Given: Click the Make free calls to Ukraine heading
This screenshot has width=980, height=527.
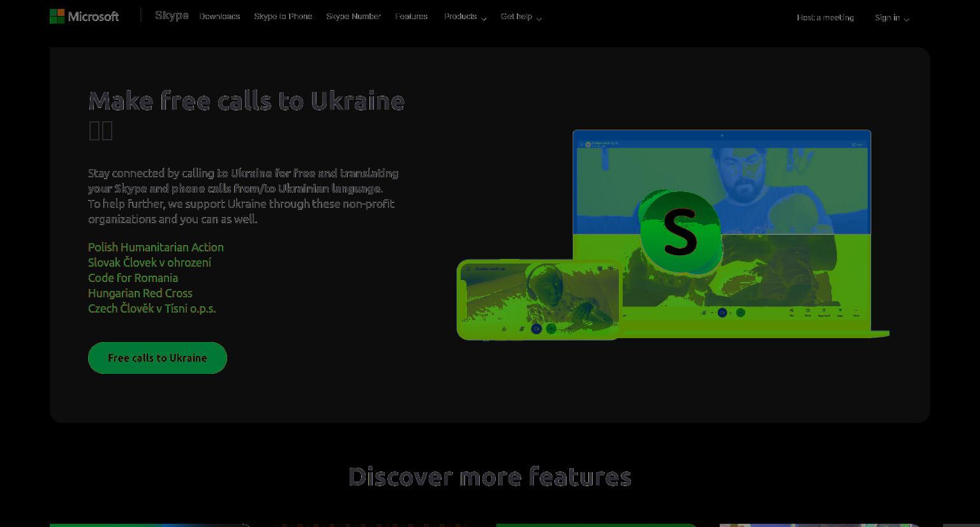Looking at the screenshot, I should click(246, 101).
